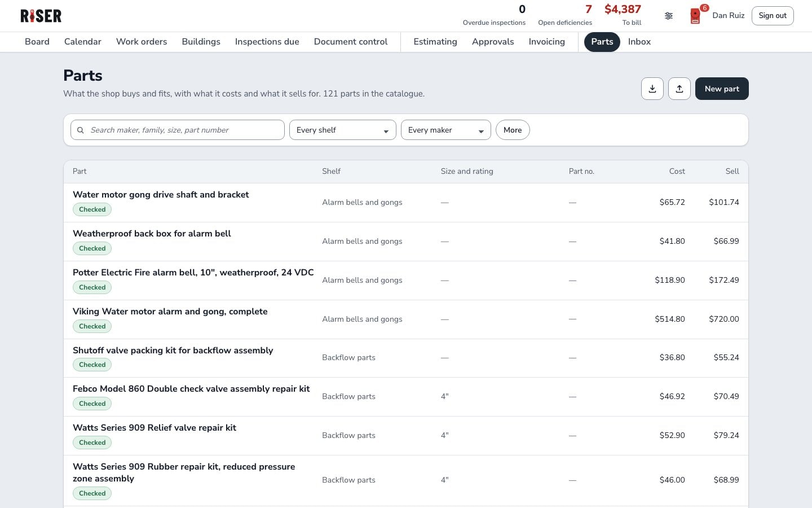The image size is (812, 508).
Task: Open Watts Series 909 Relief valve repair kit
Action: pyautogui.click(x=155, y=428)
